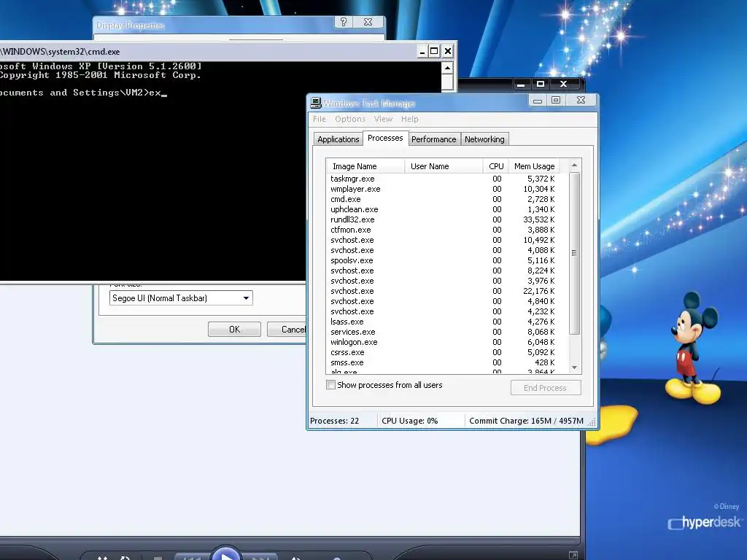Image resolution: width=747 pixels, height=560 pixels.
Task: Minimize the media player window
Action: coord(521,85)
